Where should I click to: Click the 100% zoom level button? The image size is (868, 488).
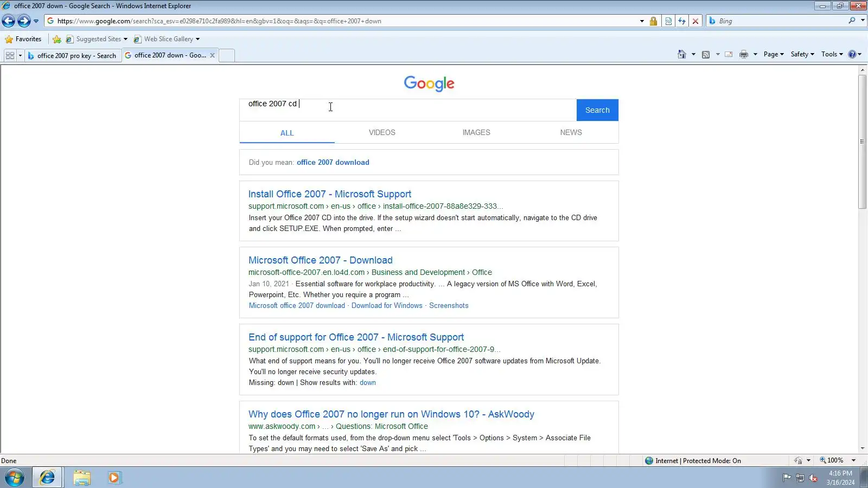[831, 460]
